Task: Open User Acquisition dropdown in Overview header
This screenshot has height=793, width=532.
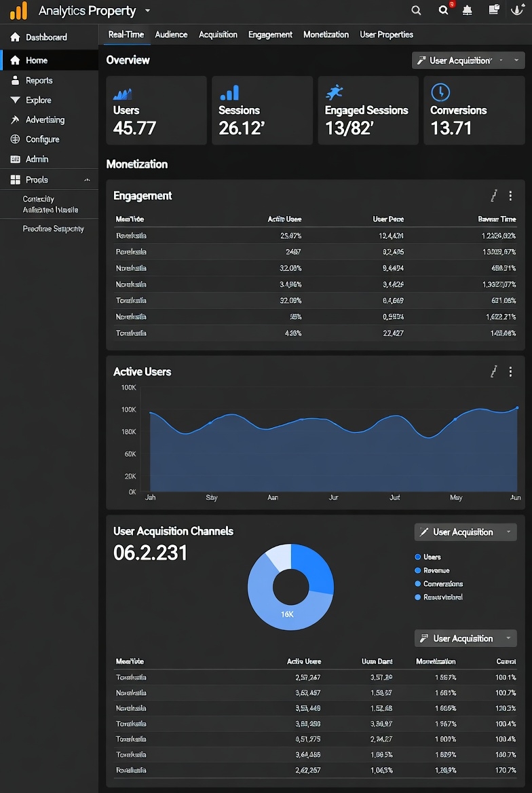Action: click(468, 60)
